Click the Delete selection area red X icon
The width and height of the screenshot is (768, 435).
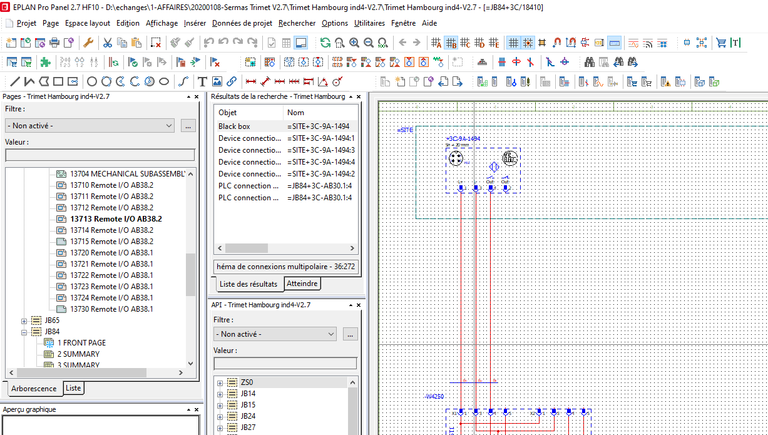point(156,43)
